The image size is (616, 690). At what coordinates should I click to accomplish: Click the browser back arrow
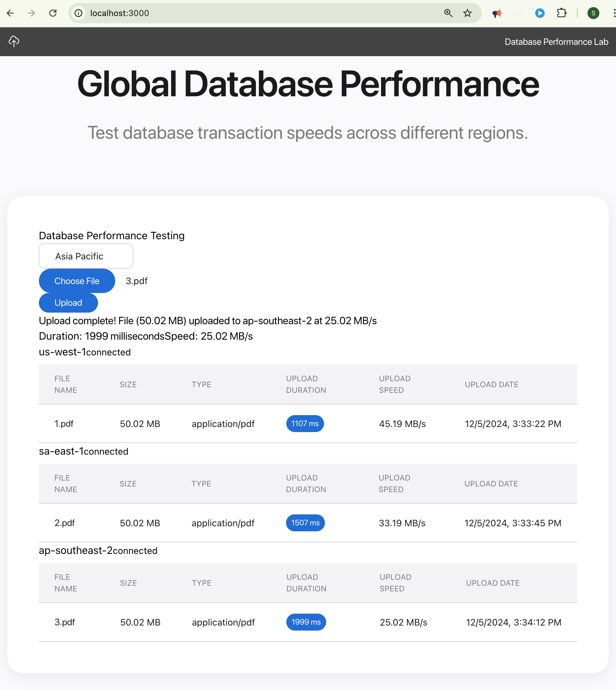(10, 13)
